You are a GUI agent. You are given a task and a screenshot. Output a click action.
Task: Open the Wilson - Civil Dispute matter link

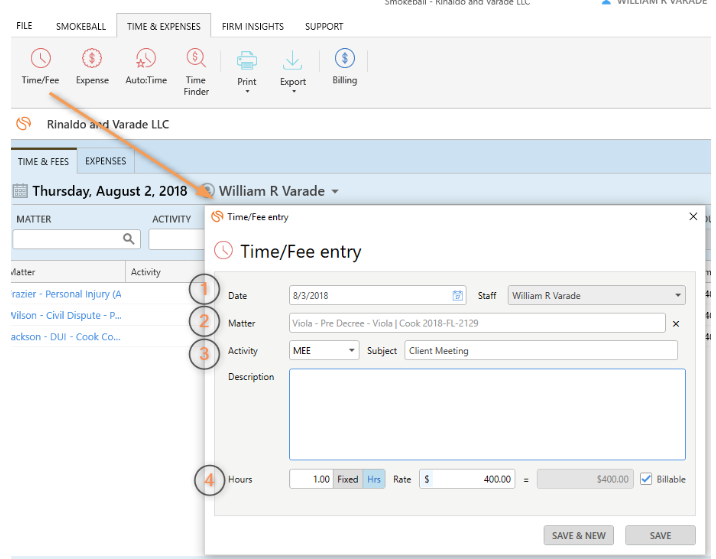66,315
